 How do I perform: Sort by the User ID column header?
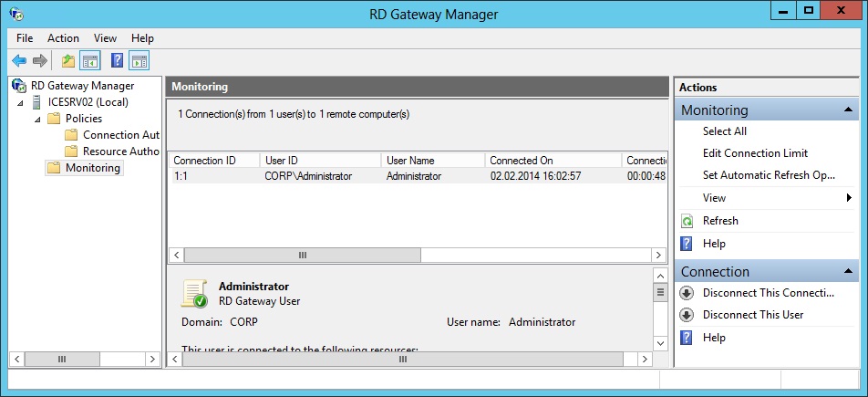pos(321,161)
